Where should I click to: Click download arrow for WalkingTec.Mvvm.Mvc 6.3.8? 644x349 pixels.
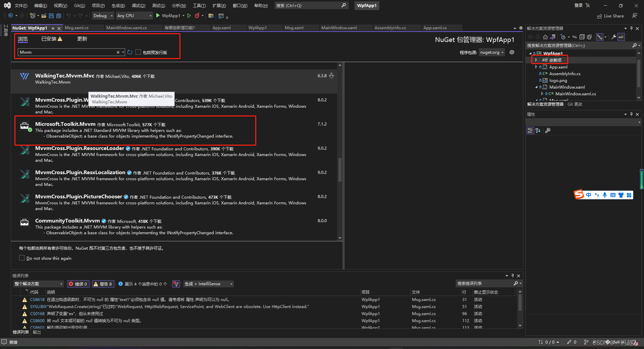331,76
